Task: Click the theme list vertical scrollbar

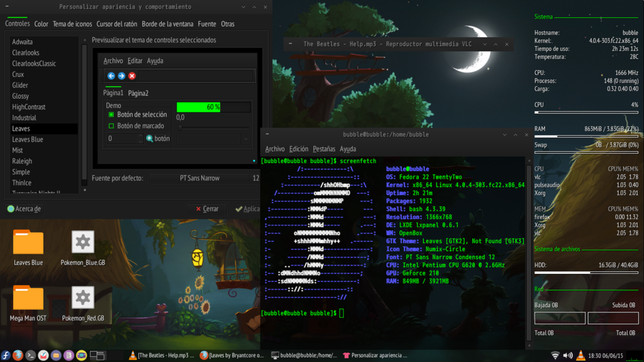Action: click(x=85, y=115)
